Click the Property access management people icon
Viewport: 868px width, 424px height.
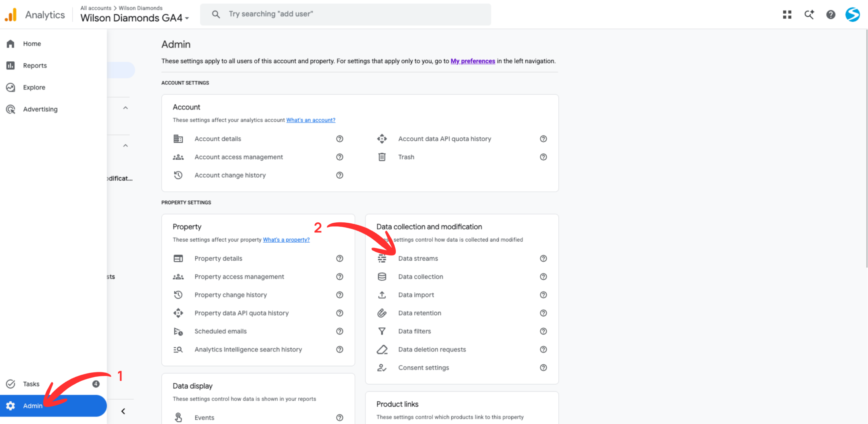coord(178,277)
